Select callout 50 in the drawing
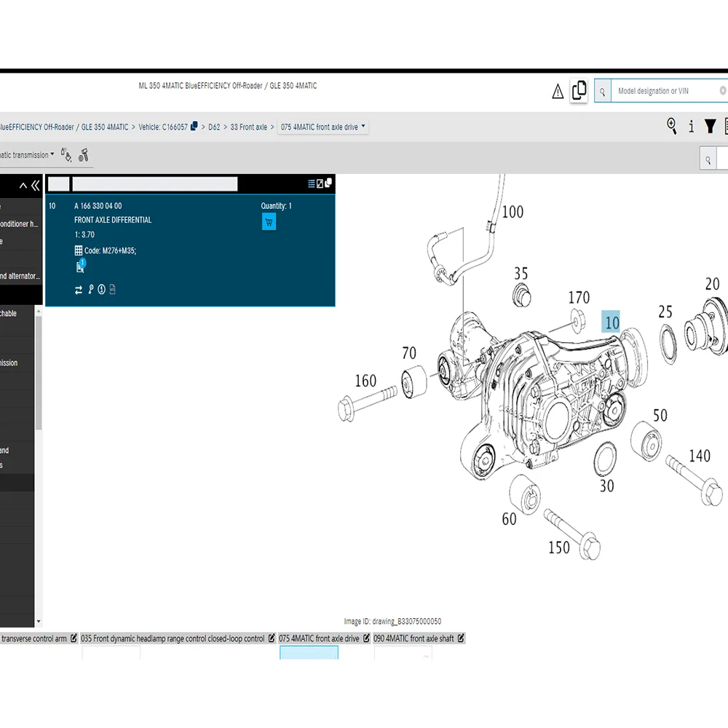The width and height of the screenshot is (728, 728). pyautogui.click(x=660, y=415)
